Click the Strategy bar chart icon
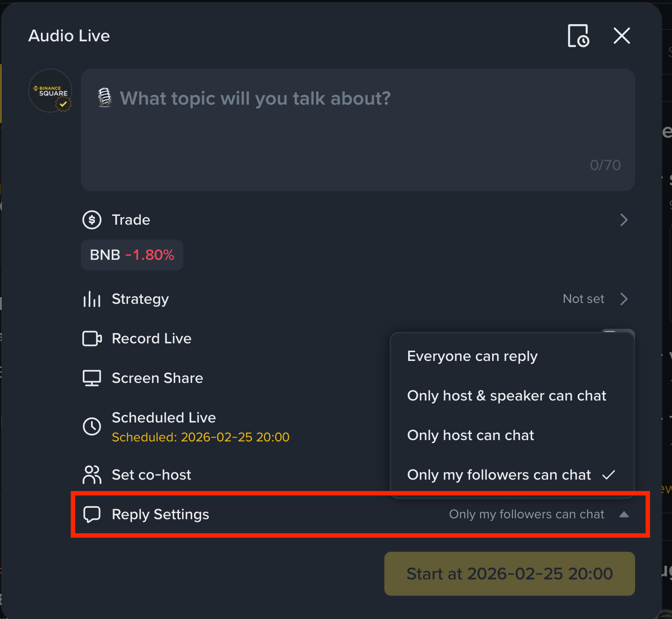The image size is (672, 619). pyautogui.click(x=92, y=299)
